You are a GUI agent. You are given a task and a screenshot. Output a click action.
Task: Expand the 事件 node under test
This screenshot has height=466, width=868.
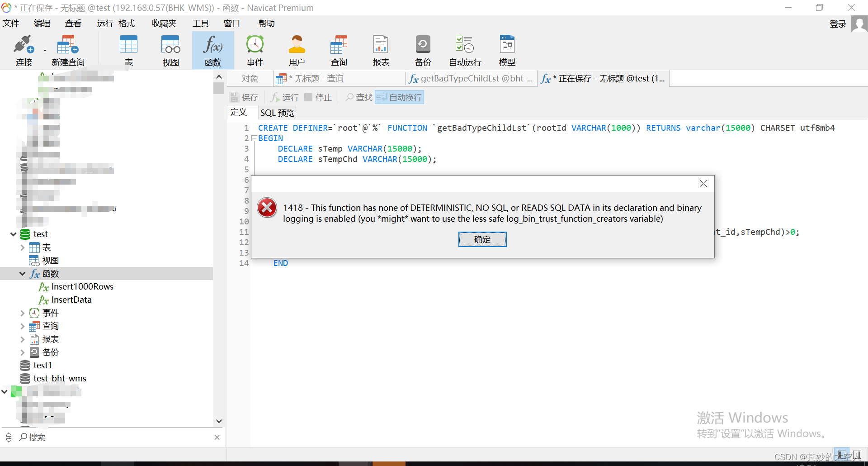(x=22, y=313)
